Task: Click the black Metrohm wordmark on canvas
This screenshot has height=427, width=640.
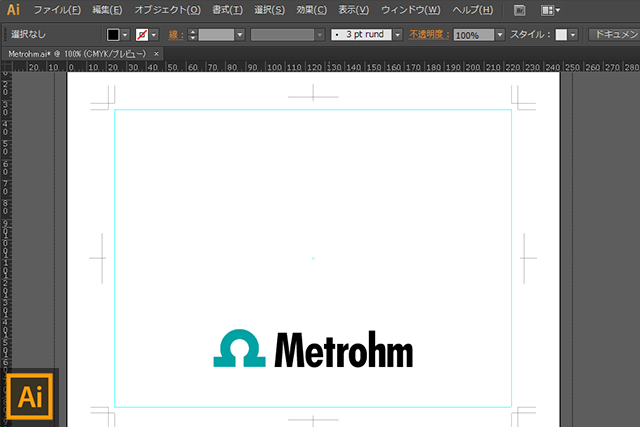Action: (344, 349)
